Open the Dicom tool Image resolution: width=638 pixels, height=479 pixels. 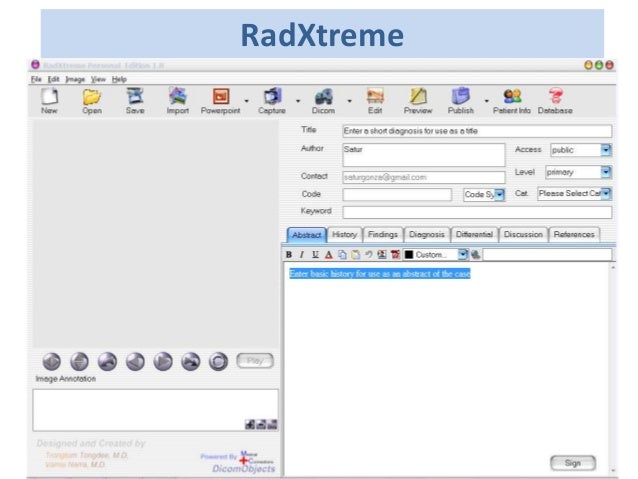pos(323,101)
